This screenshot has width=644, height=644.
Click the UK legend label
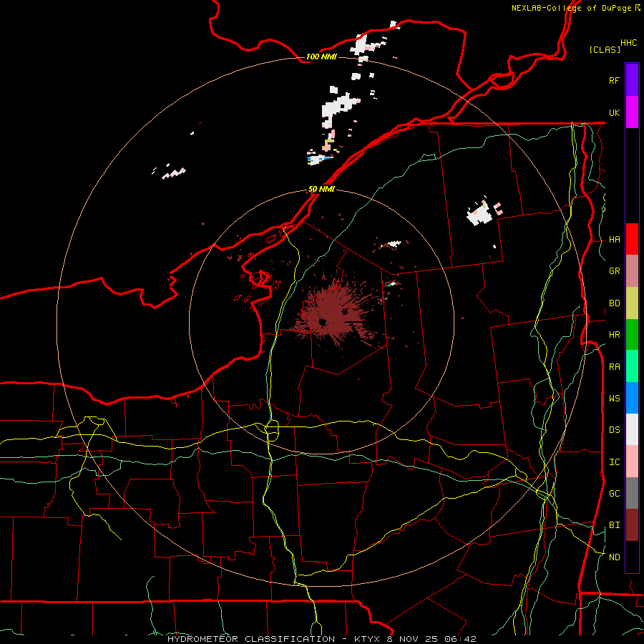(x=614, y=112)
